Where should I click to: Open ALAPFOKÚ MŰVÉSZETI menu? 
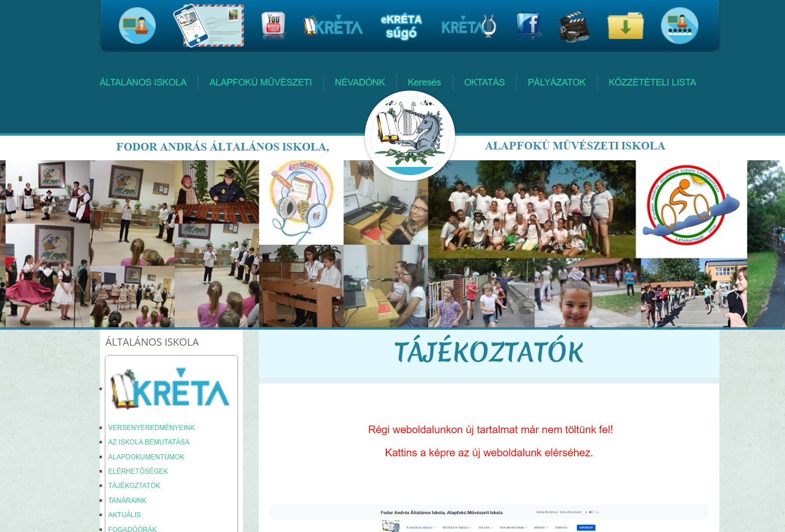[x=260, y=82]
